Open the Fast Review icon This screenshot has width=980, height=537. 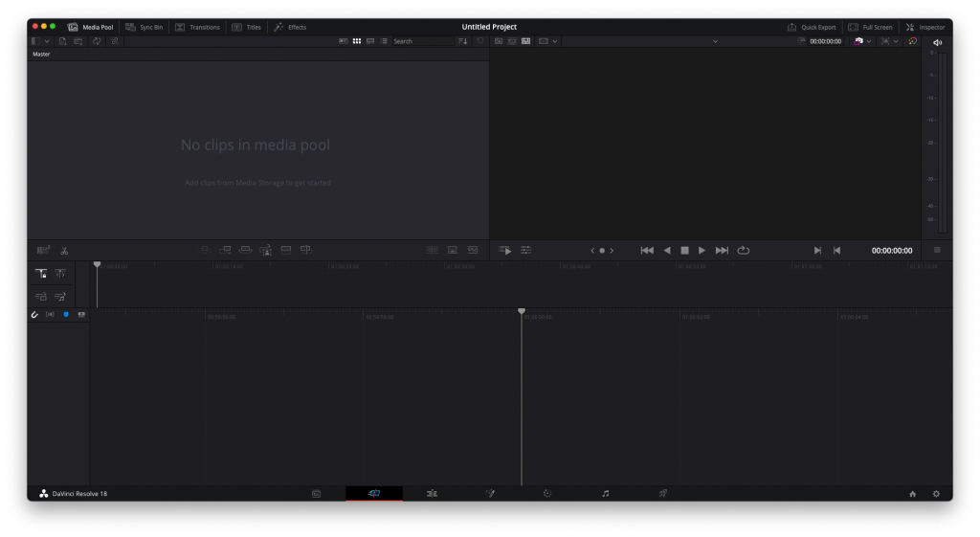(x=505, y=251)
